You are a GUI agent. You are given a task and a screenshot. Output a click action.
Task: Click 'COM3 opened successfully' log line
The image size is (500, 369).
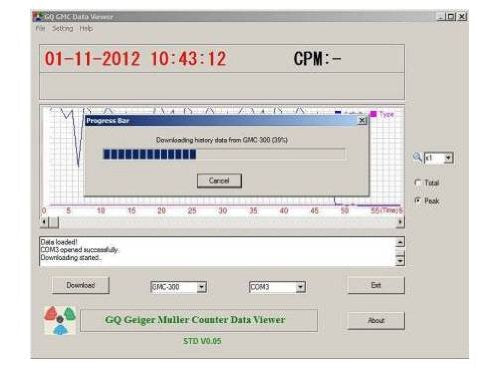point(80,250)
